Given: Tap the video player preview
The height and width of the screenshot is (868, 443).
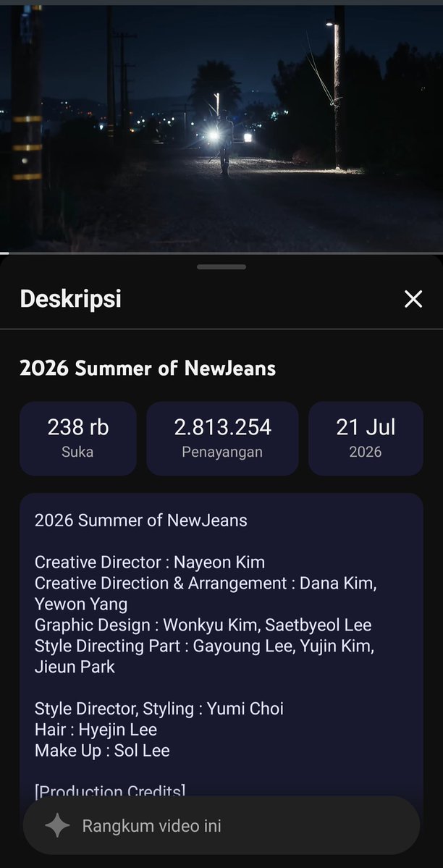Looking at the screenshot, I should [x=221, y=128].
